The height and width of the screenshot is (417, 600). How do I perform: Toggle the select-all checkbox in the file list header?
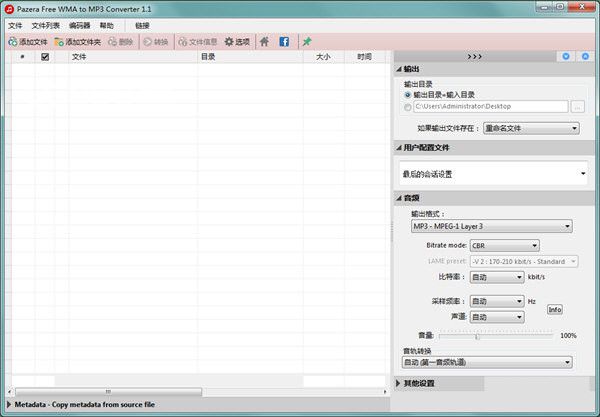click(45, 57)
